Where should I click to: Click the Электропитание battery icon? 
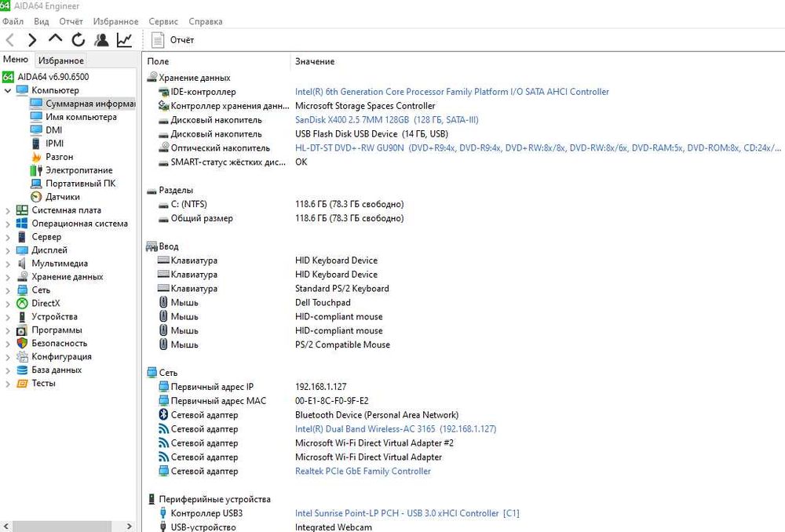[36, 170]
